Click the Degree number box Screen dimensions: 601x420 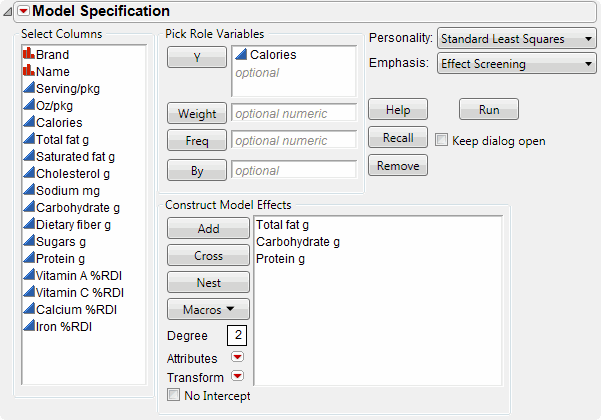click(x=237, y=335)
